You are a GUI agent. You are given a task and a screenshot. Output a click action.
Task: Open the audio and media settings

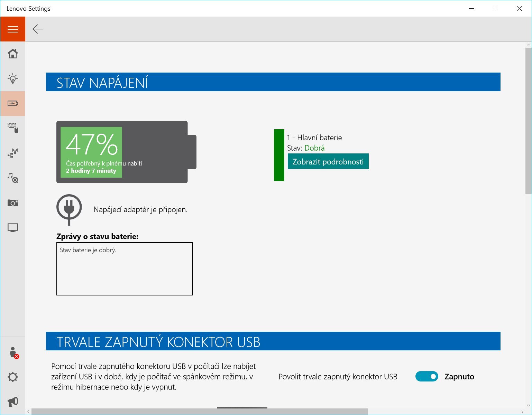(x=13, y=178)
